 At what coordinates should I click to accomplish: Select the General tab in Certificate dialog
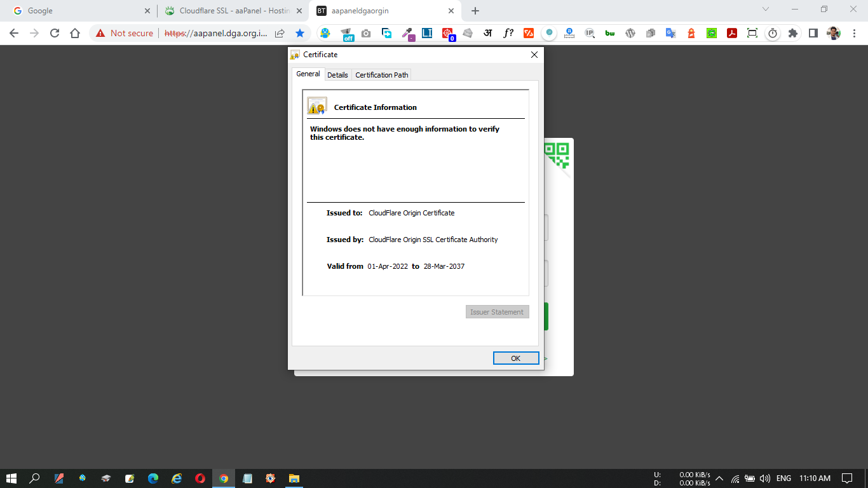tap(308, 74)
